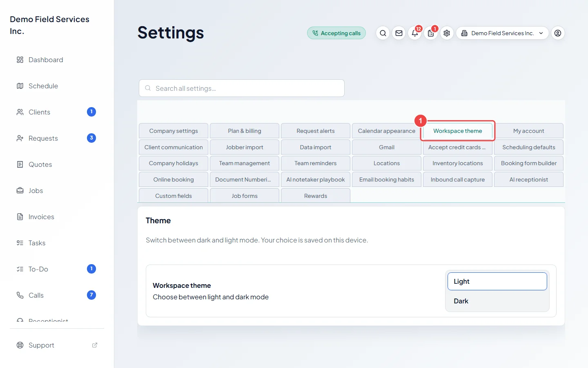This screenshot has height=368, width=588.
Task: Open the Rewards settings tab
Action: point(316,195)
